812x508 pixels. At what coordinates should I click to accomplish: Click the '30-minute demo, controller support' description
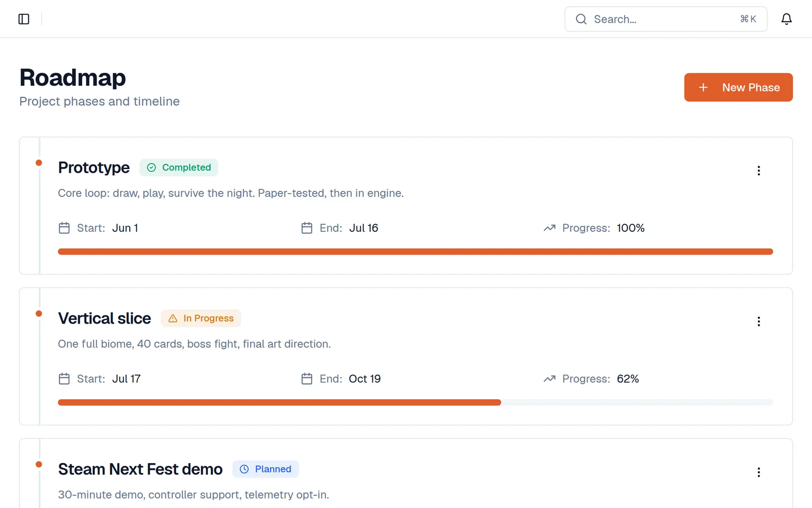coord(193,495)
